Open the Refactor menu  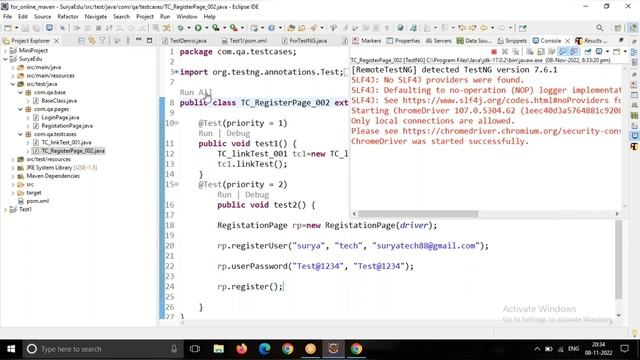point(67,17)
